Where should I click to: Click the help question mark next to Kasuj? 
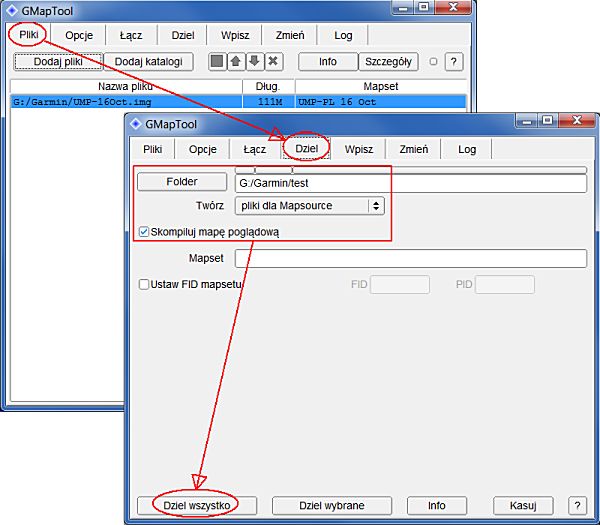576,505
